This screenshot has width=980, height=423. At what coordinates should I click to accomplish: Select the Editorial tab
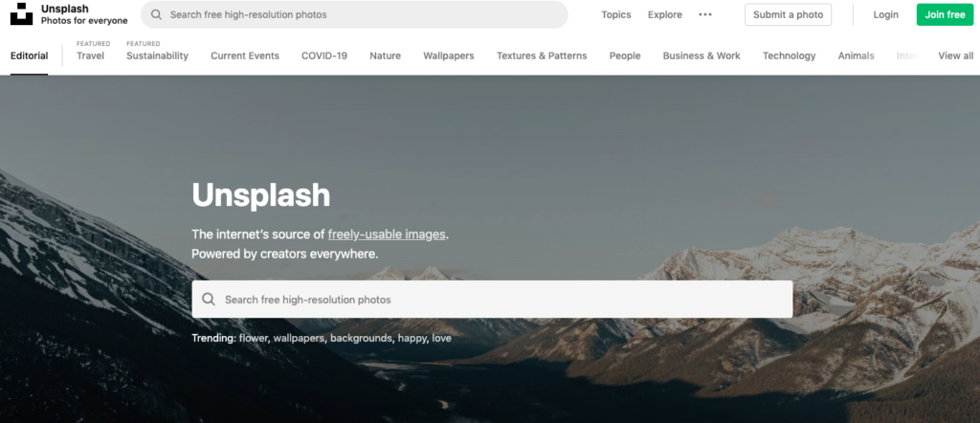pyautogui.click(x=30, y=56)
